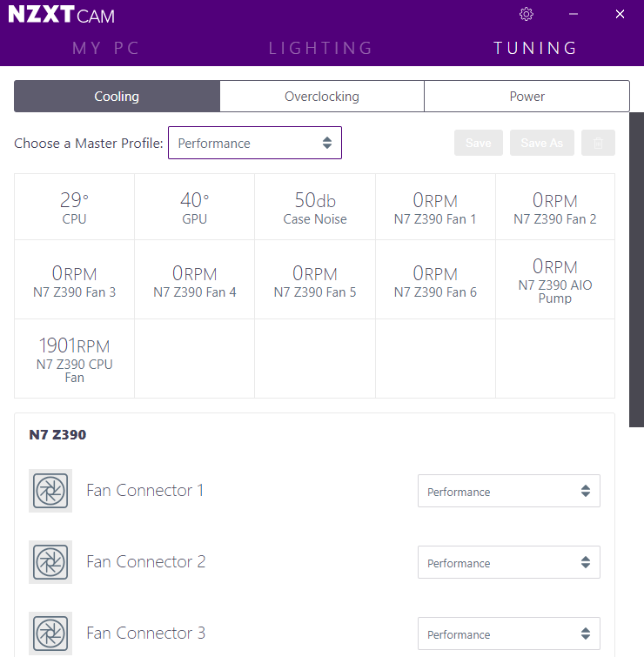
Task: Click the 50db Case Noise tile
Action: click(x=315, y=207)
